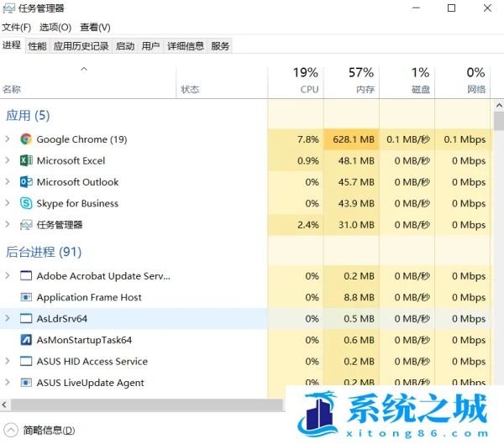Expand the 任务管理器 app row
This screenshot has width=504, height=444.
(8, 224)
